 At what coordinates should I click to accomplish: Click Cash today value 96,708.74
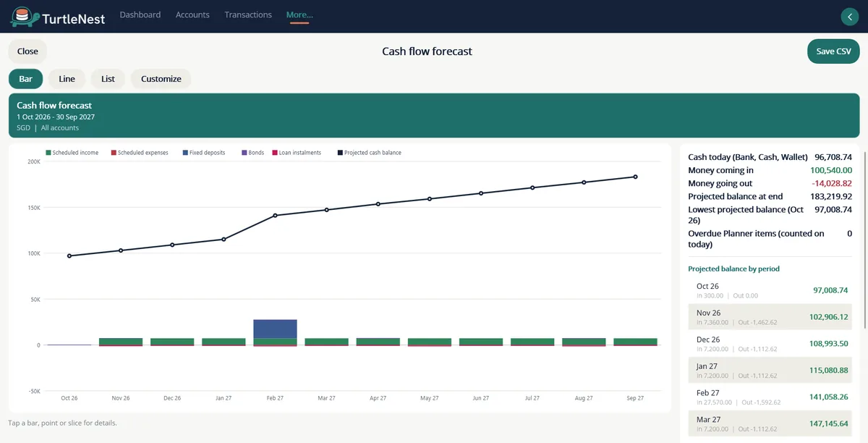click(833, 157)
